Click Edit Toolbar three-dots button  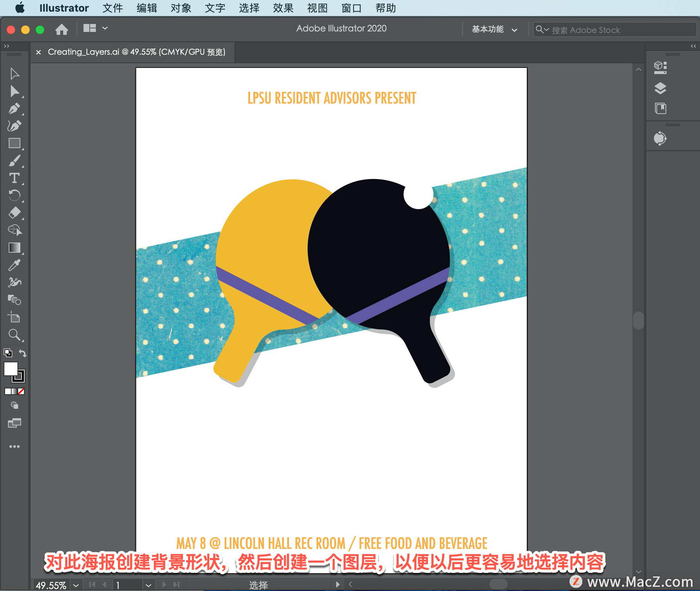15,447
